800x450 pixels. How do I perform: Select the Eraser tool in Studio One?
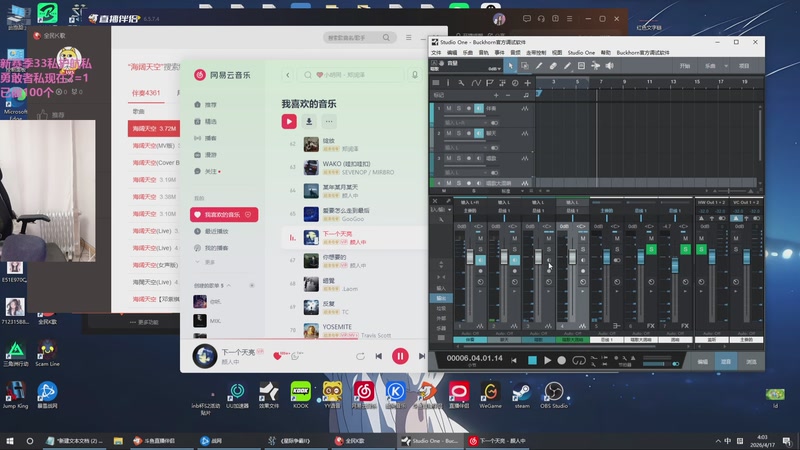pos(553,66)
